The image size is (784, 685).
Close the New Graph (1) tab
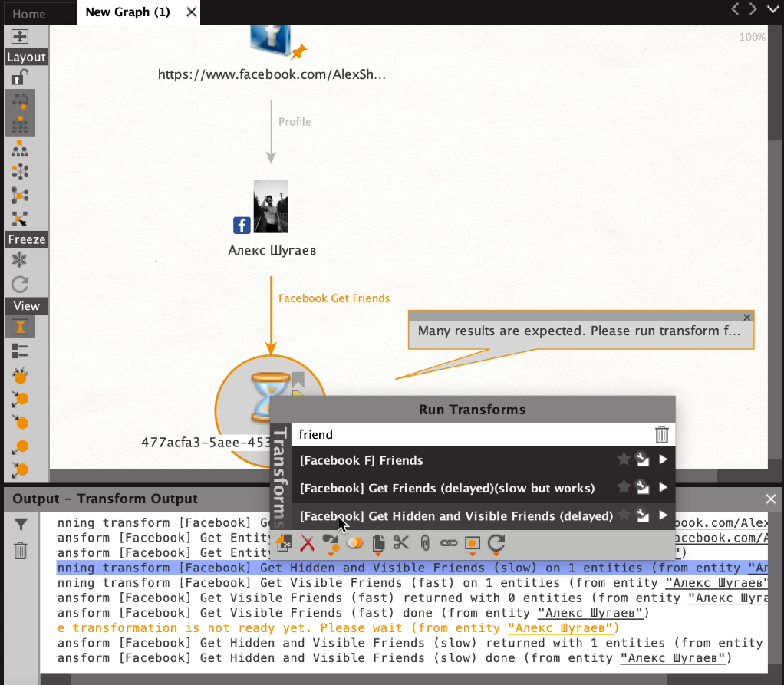[192, 12]
